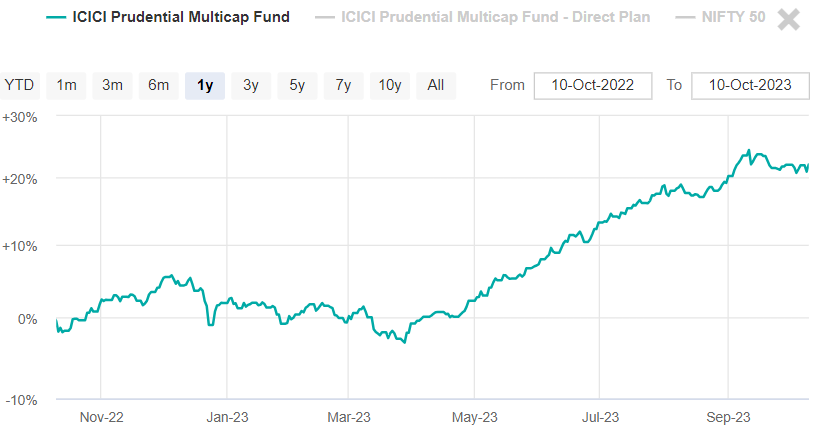Click the chart line low near Mar-23

click(404, 343)
